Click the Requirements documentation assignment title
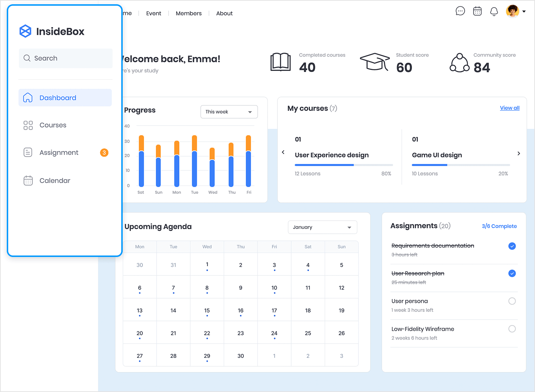 click(433, 246)
